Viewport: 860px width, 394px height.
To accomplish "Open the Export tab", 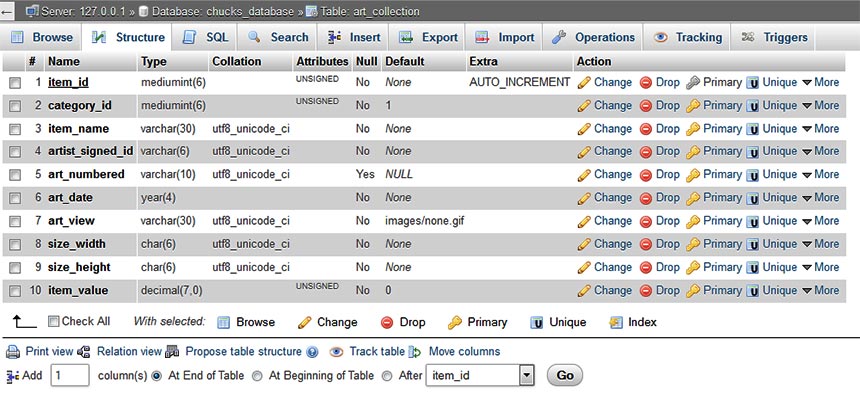I will point(428,37).
